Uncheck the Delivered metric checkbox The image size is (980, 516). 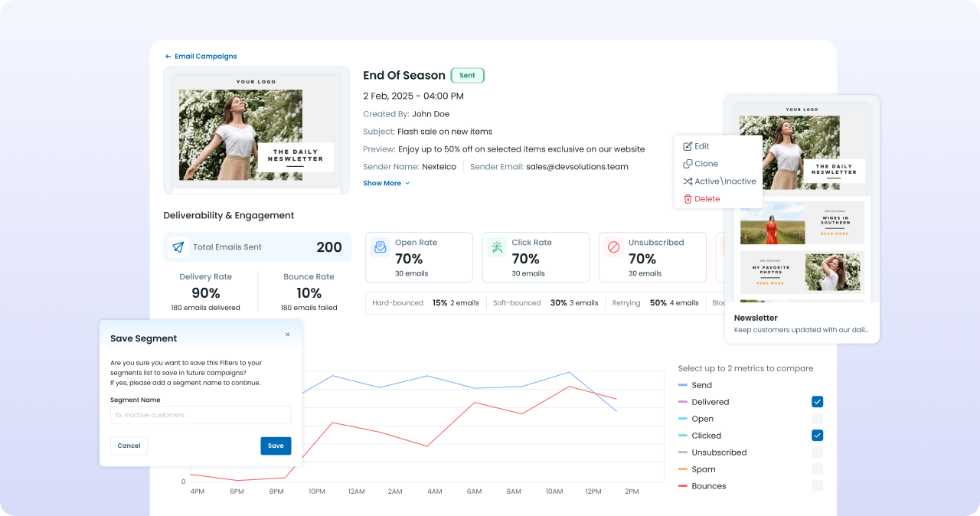click(x=817, y=402)
